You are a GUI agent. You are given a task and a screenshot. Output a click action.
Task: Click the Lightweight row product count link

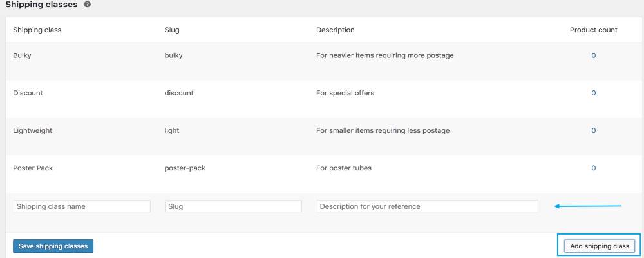593,130
